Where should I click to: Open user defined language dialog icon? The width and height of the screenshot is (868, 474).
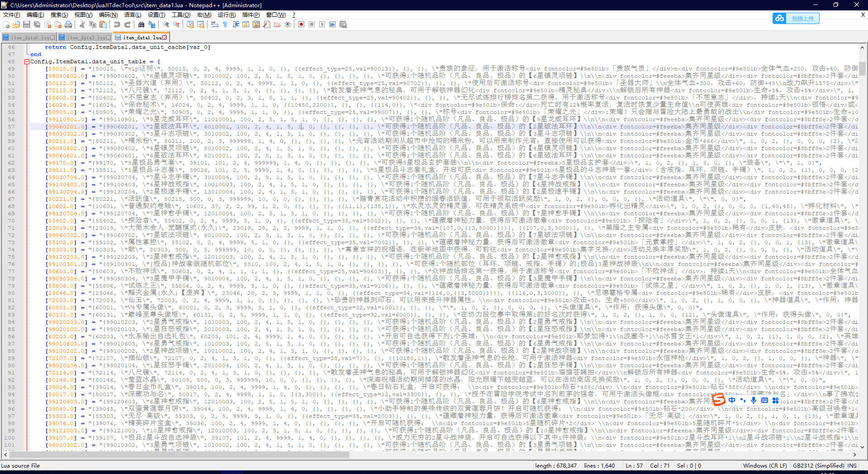246,24
